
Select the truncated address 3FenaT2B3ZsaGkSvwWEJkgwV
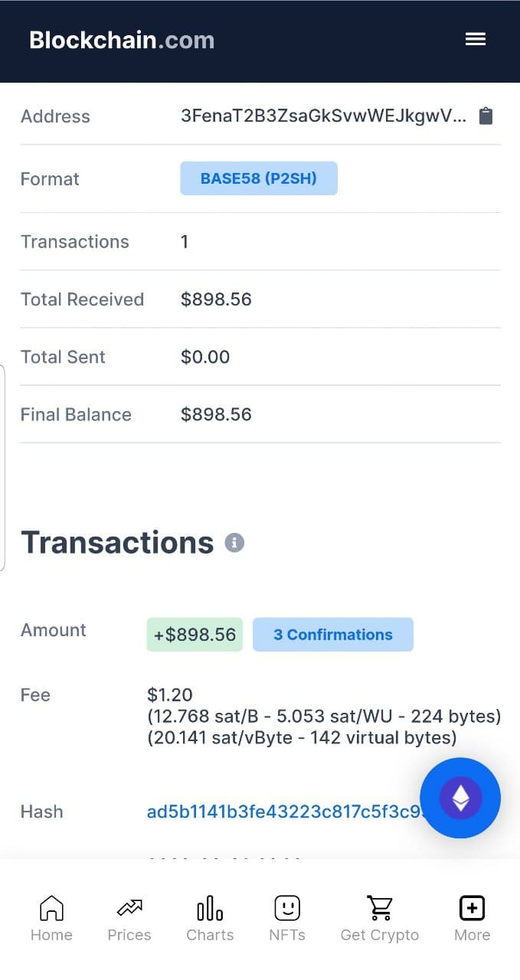(x=322, y=116)
